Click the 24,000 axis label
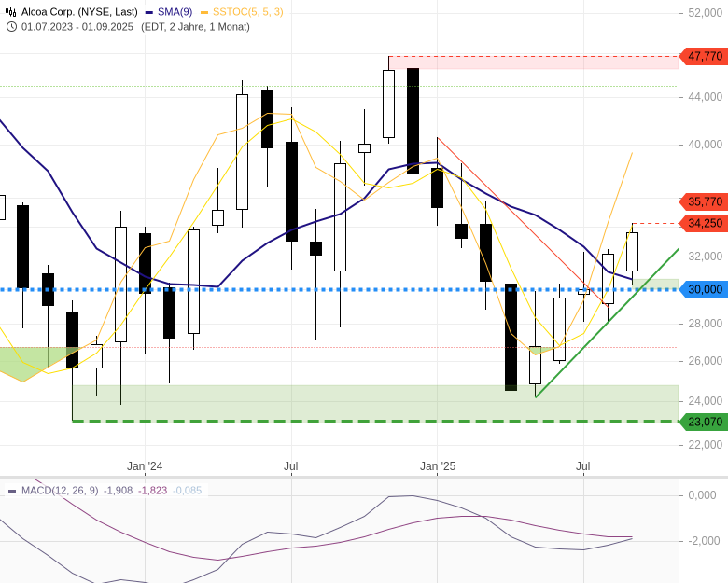 click(706, 401)
